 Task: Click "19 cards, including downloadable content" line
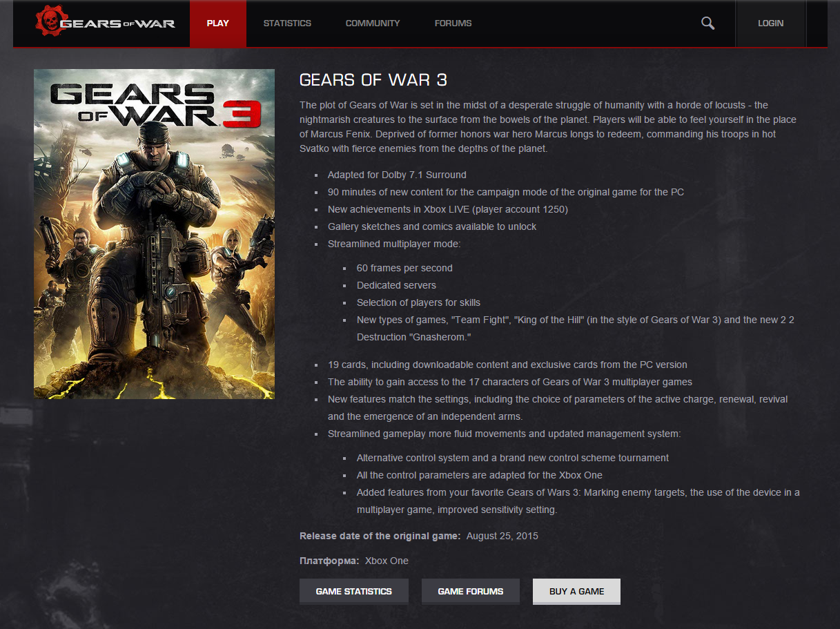click(x=507, y=365)
